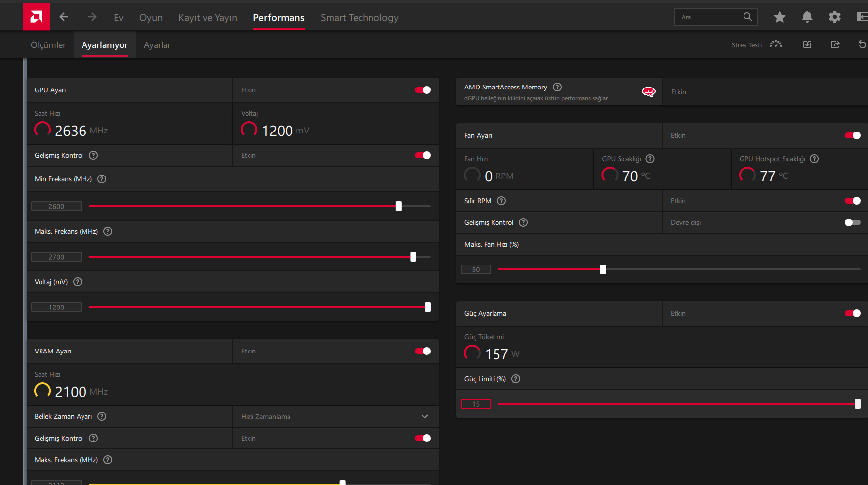Switch to Ayarlar sub-tab
This screenshot has height=485, width=868.
click(x=157, y=45)
